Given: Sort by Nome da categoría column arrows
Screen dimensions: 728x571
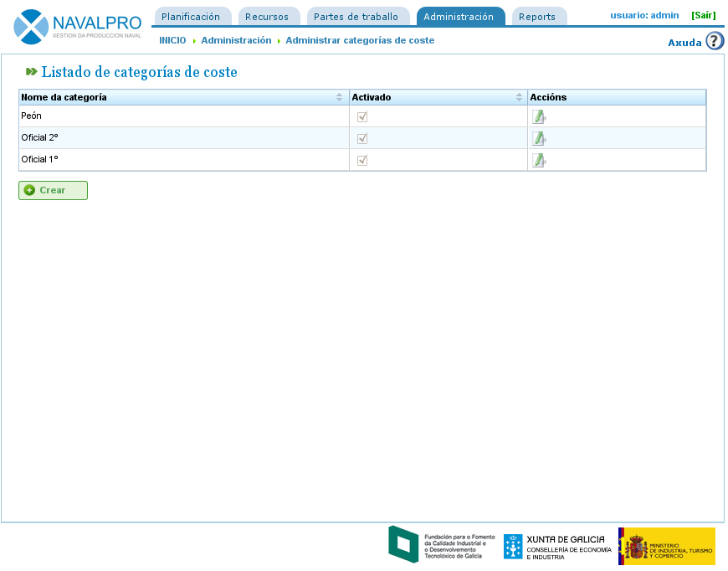Looking at the screenshot, I should 339,97.
